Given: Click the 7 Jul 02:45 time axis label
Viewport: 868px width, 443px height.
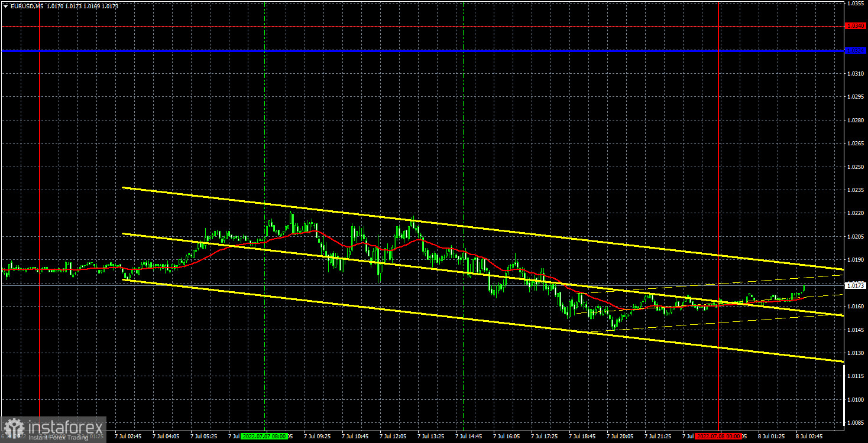Looking at the screenshot, I should (128, 436).
